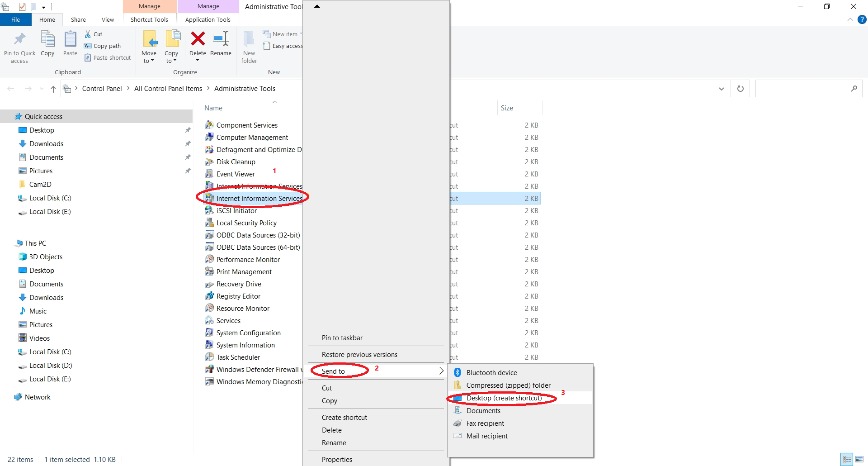868x466 pixels.
Task: Choose Restore previous versions
Action: pos(359,354)
